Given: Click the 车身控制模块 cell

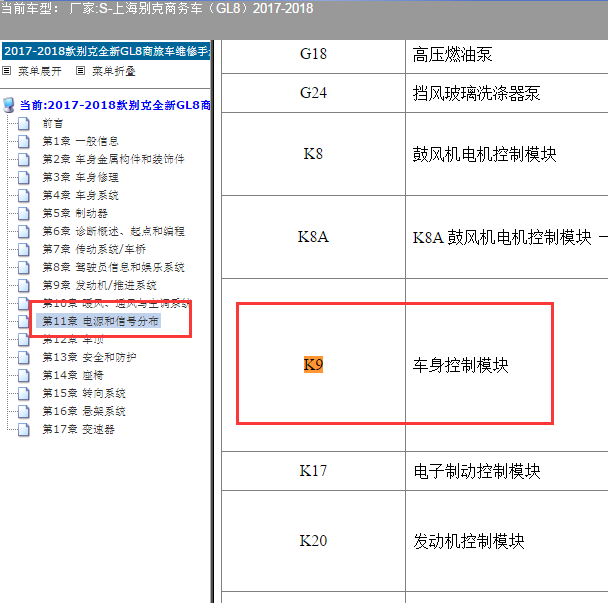Looking at the screenshot, I should (x=506, y=365).
